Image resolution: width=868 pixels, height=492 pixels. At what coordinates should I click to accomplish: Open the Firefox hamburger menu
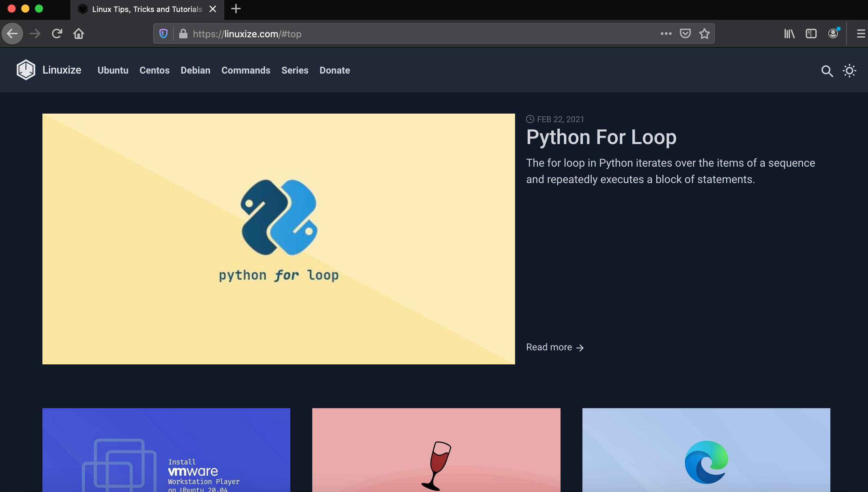click(x=861, y=34)
